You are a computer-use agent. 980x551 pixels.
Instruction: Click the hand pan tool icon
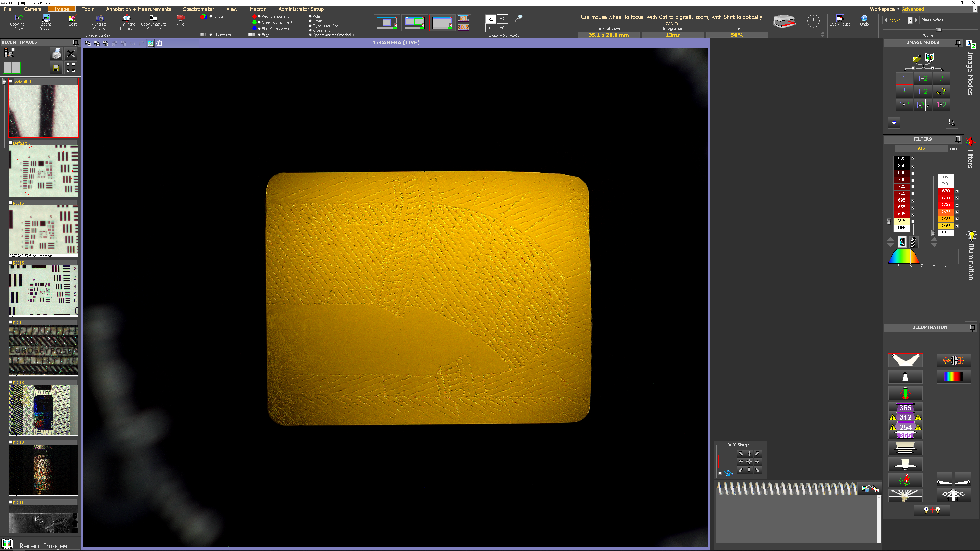pyautogui.click(x=894, y=122)
